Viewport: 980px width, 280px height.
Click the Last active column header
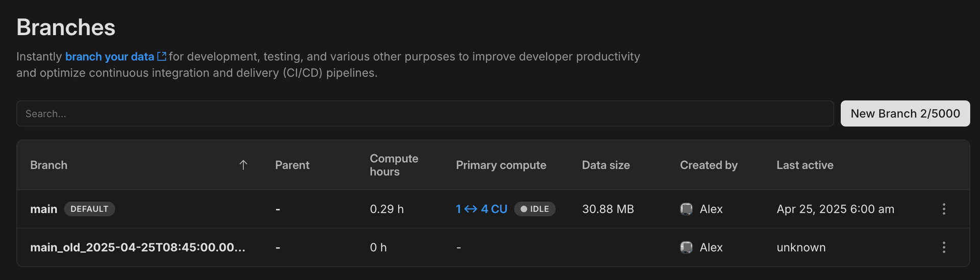pos(804,165)
